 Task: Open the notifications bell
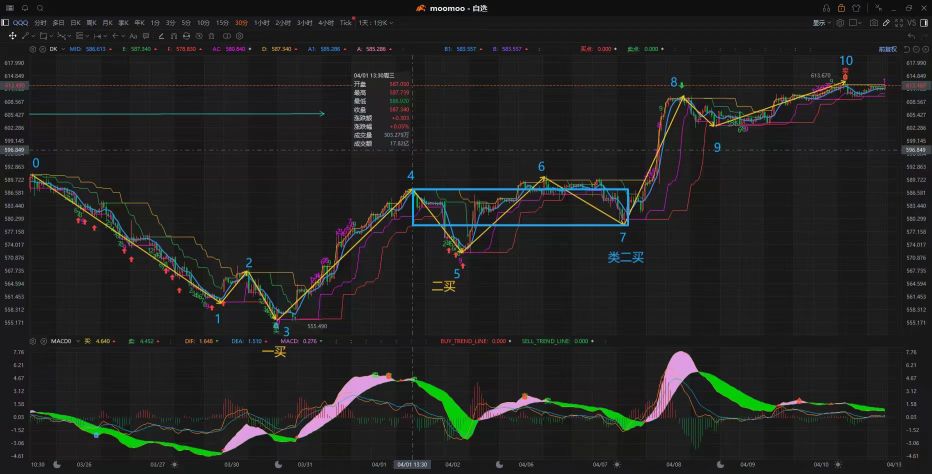click(25, 8)
